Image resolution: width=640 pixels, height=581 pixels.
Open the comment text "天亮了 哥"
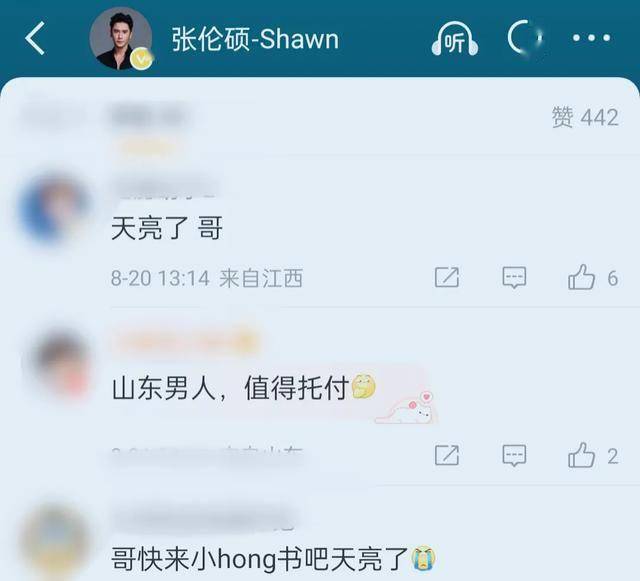coord(167,228)
